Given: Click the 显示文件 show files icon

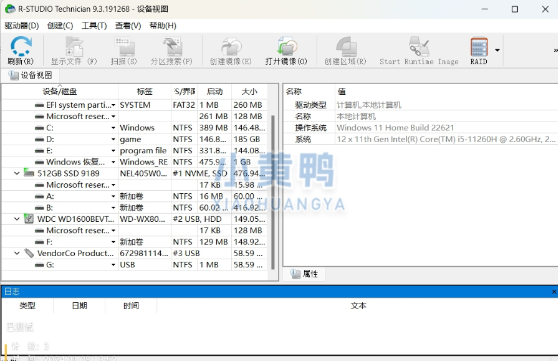Looking at the screenshot, I should tap(74, 46).
